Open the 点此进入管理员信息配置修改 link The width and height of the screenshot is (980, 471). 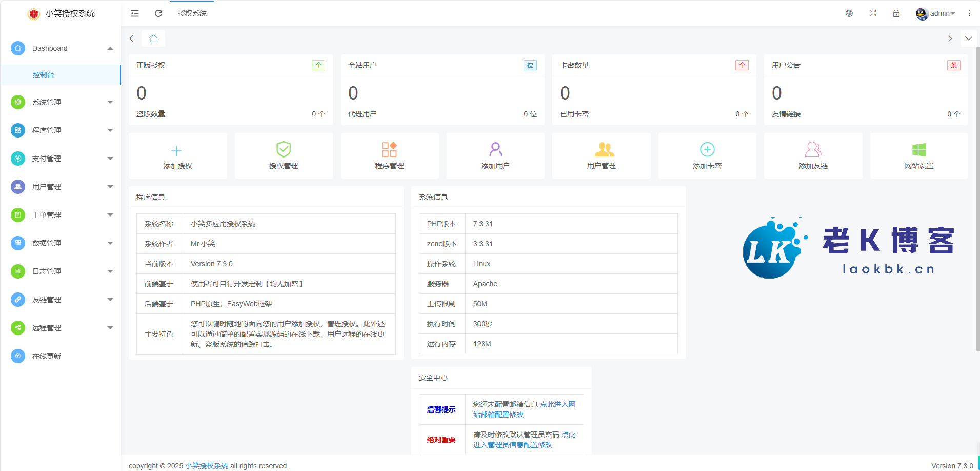524,440
